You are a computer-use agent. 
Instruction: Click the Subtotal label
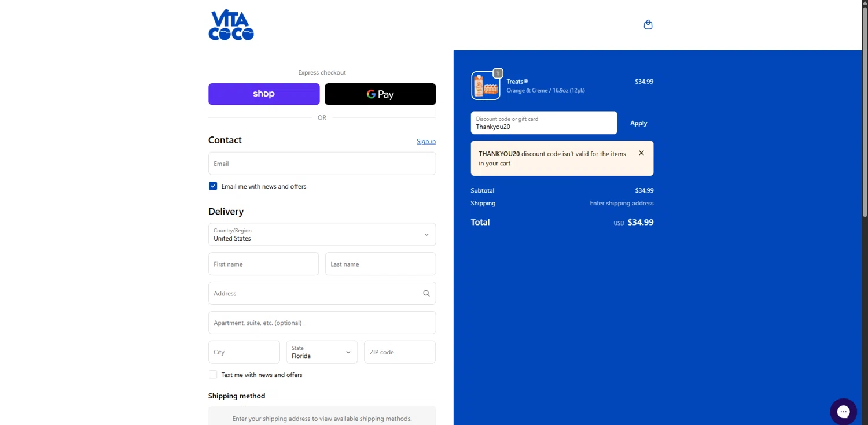483,190
